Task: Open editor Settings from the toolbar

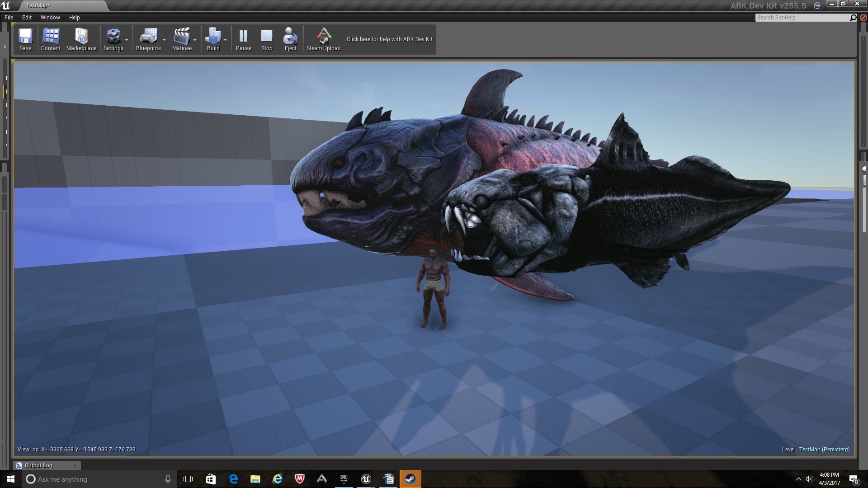Action: [113, 39]
